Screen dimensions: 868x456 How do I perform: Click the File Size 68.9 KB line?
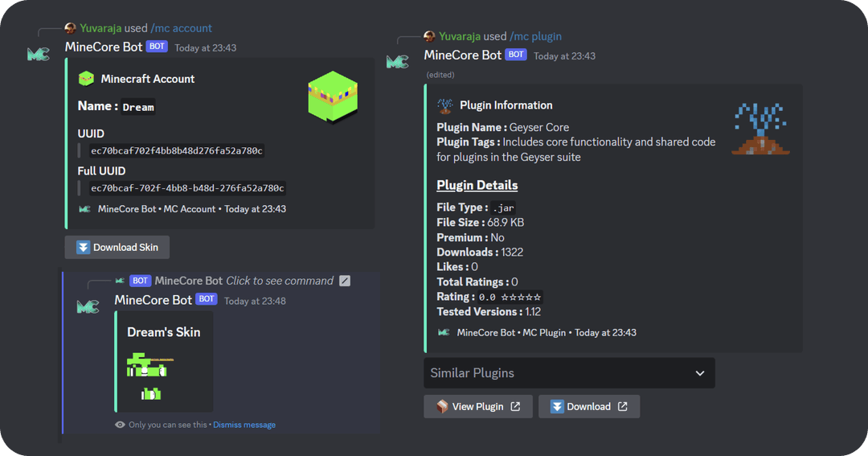[x=481, y=222]
